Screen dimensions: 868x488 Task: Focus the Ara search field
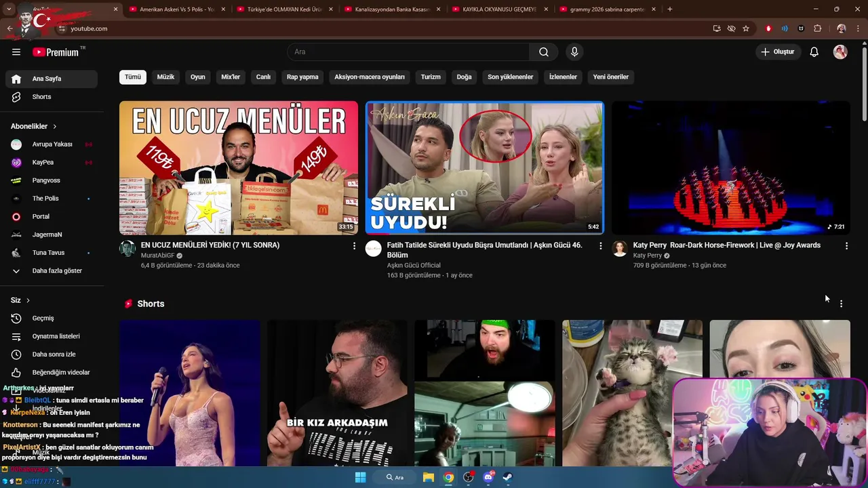408,52
